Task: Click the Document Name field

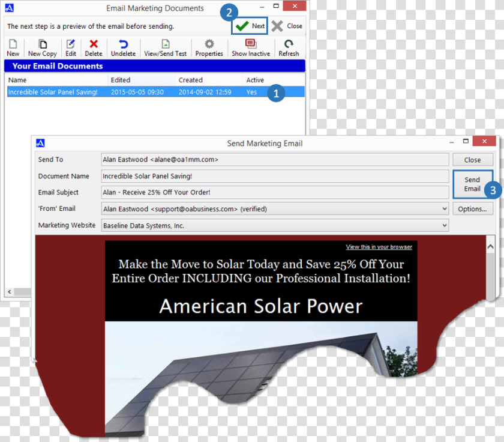Action: [x=275, y=177]
